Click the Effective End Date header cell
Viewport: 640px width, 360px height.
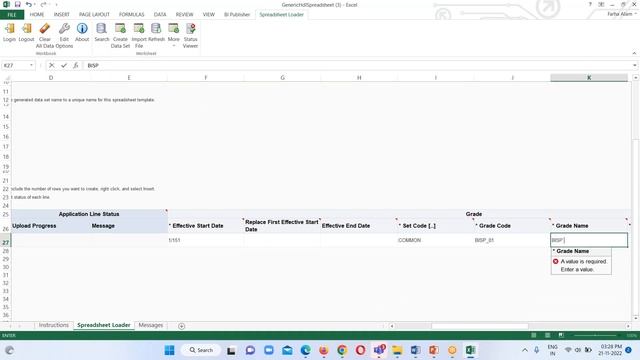(359, 225)
